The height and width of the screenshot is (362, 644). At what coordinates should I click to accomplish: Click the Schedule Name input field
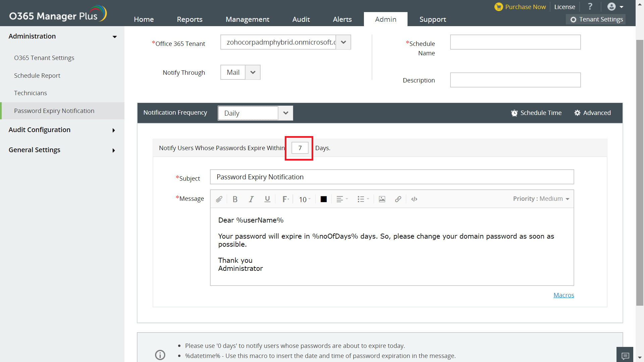click(x=515, y=42)
